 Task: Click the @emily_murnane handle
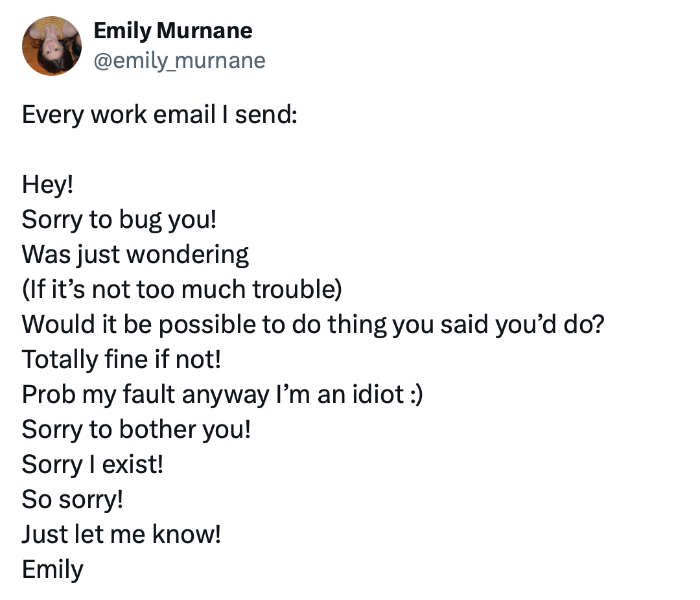coord(180,60)
